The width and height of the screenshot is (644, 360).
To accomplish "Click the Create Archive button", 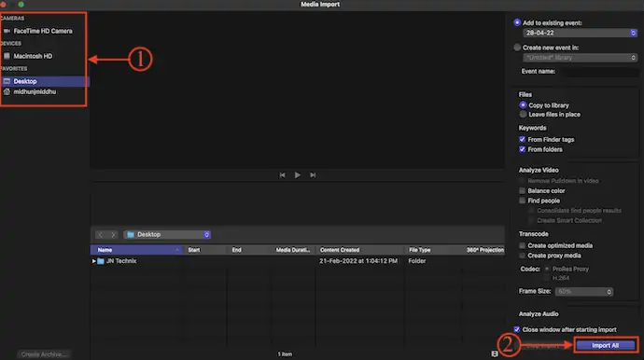I will [44, 353].
